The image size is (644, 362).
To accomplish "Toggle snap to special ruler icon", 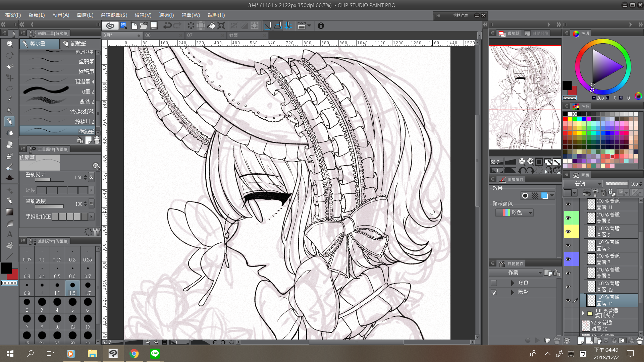I will coord(278,25).
